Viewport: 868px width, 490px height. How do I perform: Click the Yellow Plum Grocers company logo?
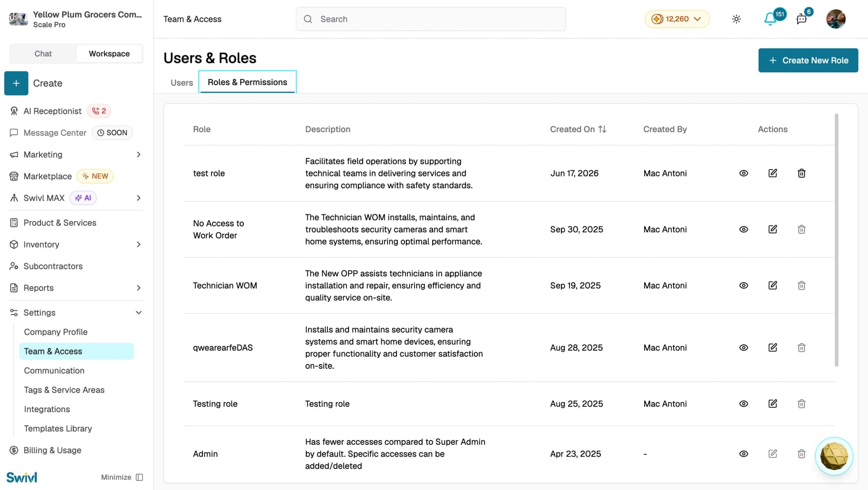(x=19, y=19)
